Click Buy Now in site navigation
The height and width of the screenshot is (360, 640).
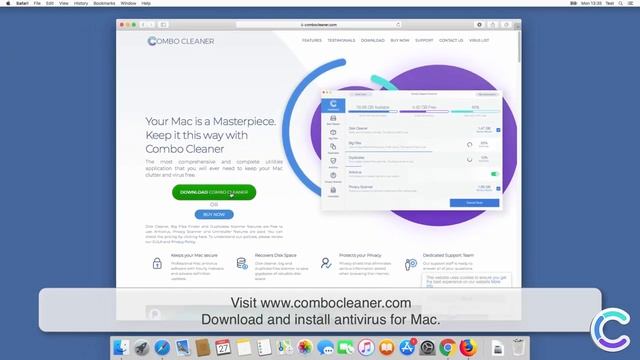point(400,40)
